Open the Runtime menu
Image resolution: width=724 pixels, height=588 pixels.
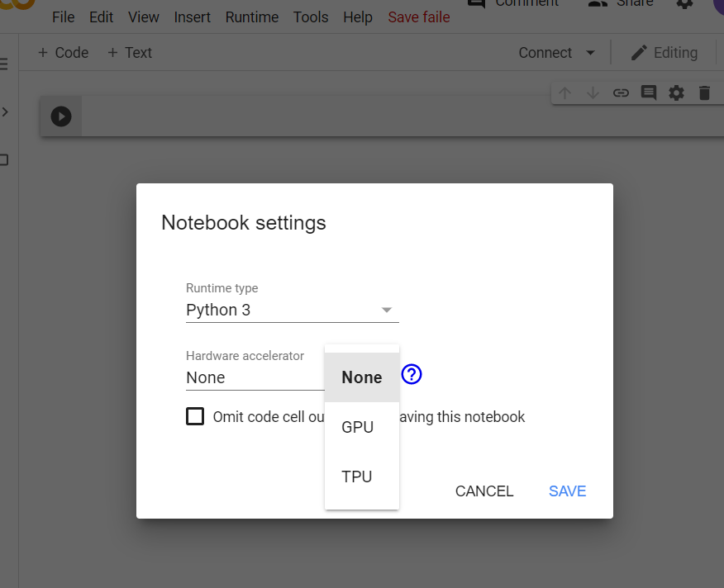click(x=252, y=17)
